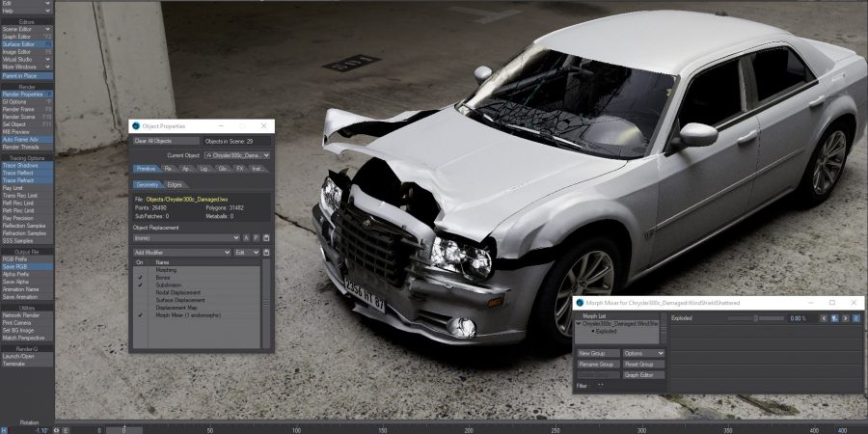Screen dimensions: 868x434
Task: Open the Help menu
Action: pos(27,11)
